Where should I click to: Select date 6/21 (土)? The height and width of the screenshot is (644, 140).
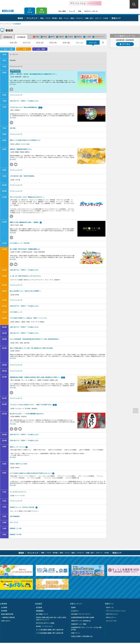point(80,43)
